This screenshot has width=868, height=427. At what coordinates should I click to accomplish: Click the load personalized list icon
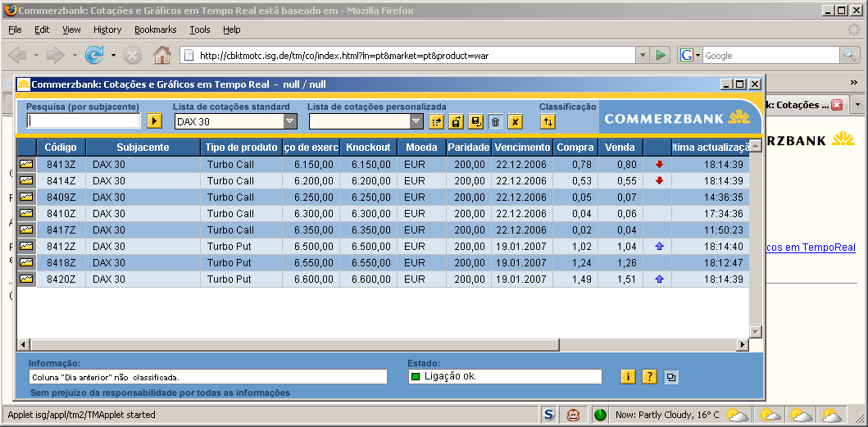456,122
